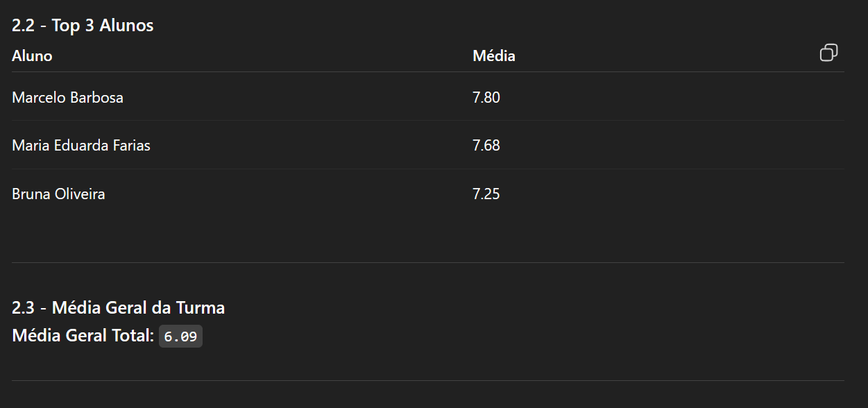
Task: Click the 6.09 inline code value
Action: coord(180,337)
